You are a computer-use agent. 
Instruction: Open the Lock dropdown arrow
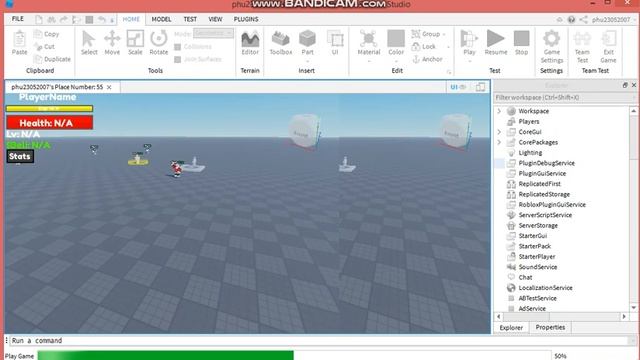pos(449,47)
